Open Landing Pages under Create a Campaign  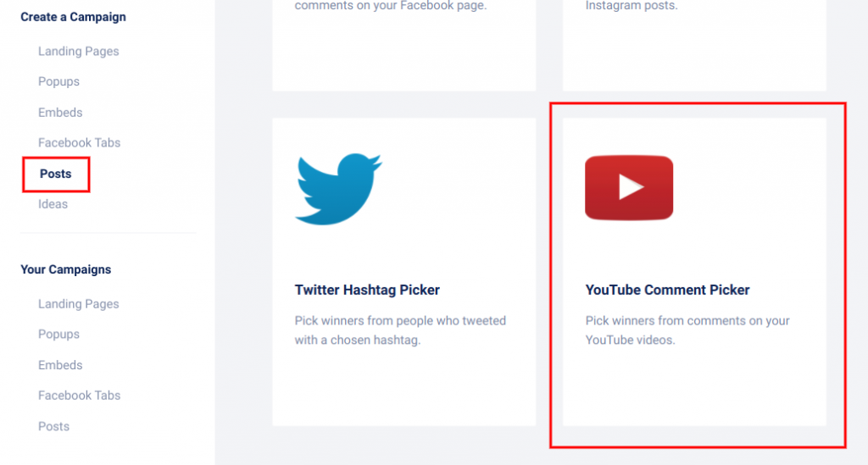(x=79, y=52)
